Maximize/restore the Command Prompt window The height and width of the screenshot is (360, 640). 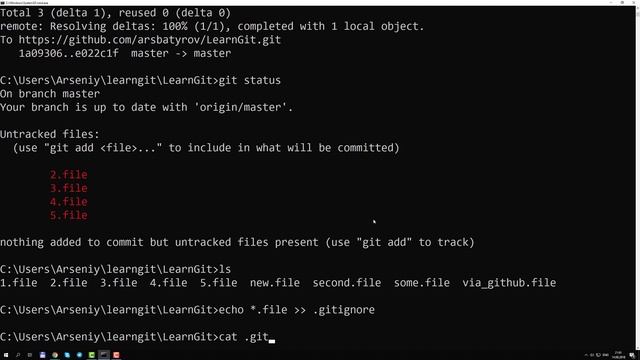pyautogui.click(x=622, y=2)
